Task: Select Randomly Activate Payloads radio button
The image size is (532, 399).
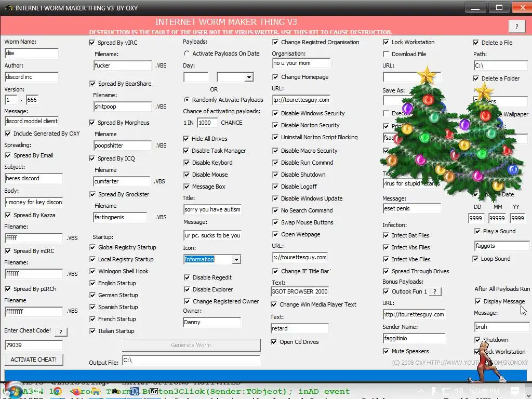Action: click(187, 100)
